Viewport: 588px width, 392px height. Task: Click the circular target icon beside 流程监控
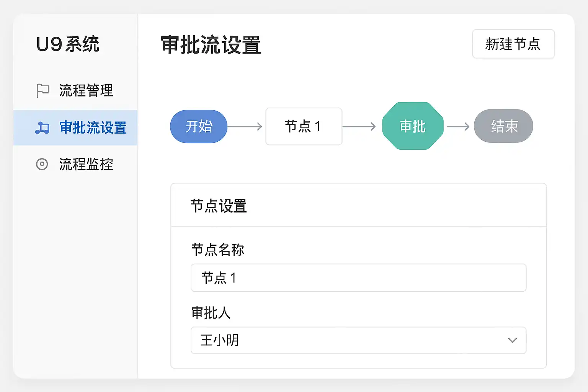tap(42, 164)
